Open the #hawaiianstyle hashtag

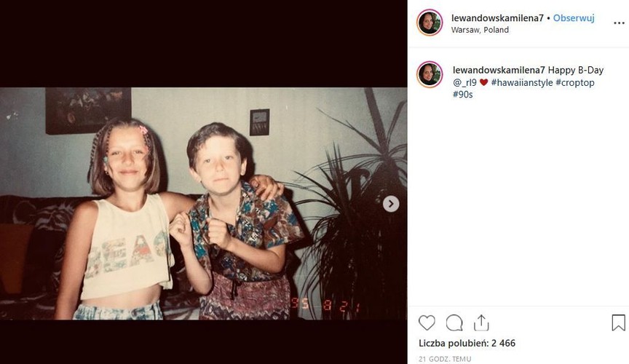(x=521, y=82)
